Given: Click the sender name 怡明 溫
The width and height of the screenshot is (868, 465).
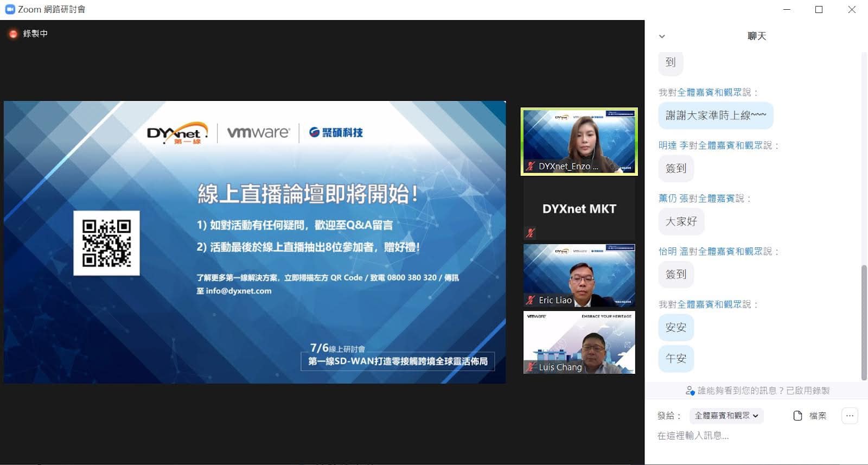Looking at the screenshot, I should 673,252.
